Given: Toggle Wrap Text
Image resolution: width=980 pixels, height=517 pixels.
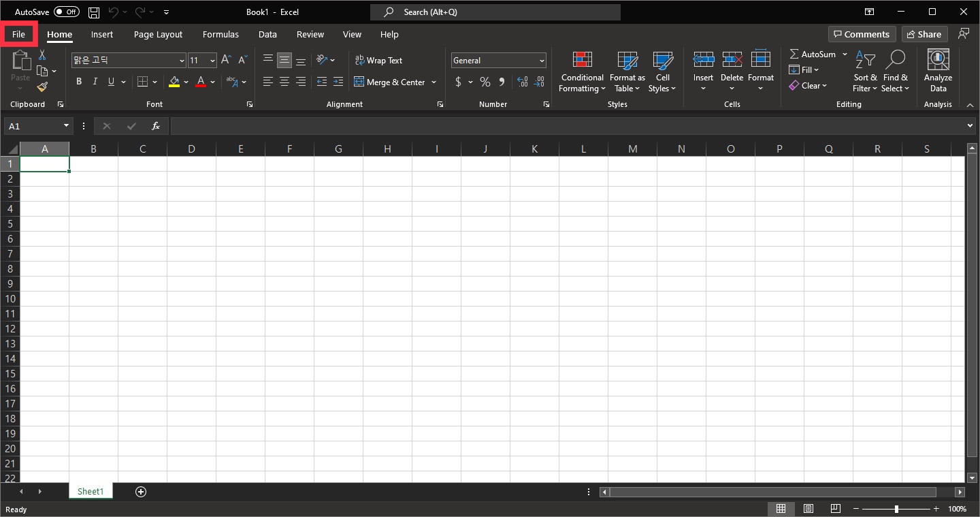Looking at the screenshot, I should click(378, 60).
